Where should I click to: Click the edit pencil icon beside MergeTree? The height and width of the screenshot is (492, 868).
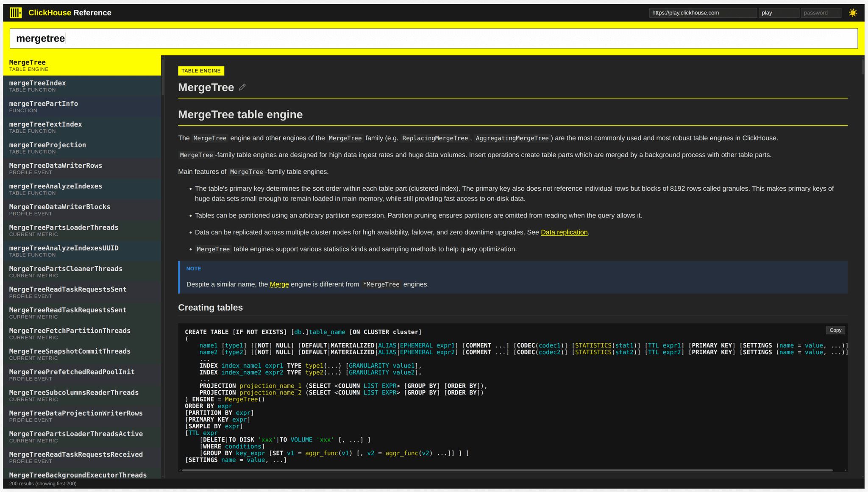tap(242, 87)
